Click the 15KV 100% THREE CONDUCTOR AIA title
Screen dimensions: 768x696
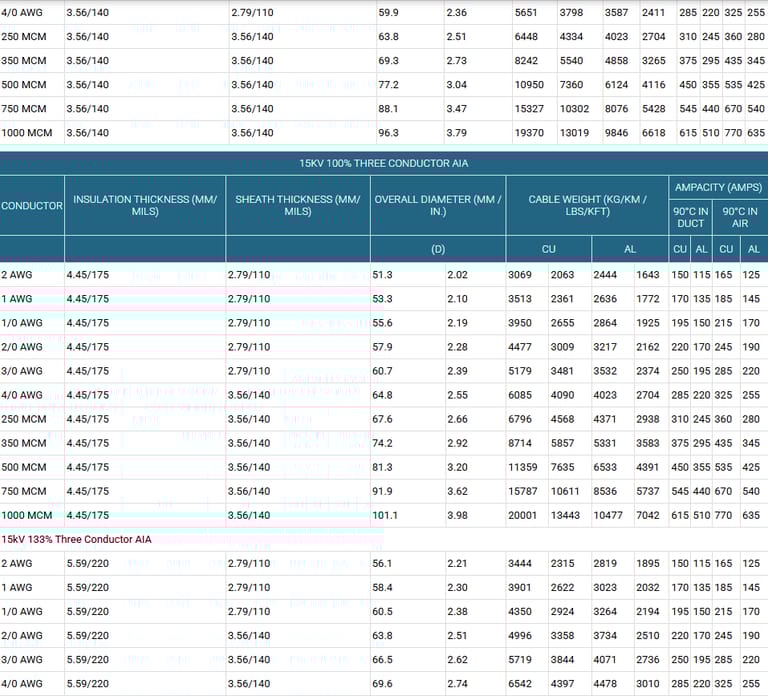pyautogui.click(x=384, y=163)
